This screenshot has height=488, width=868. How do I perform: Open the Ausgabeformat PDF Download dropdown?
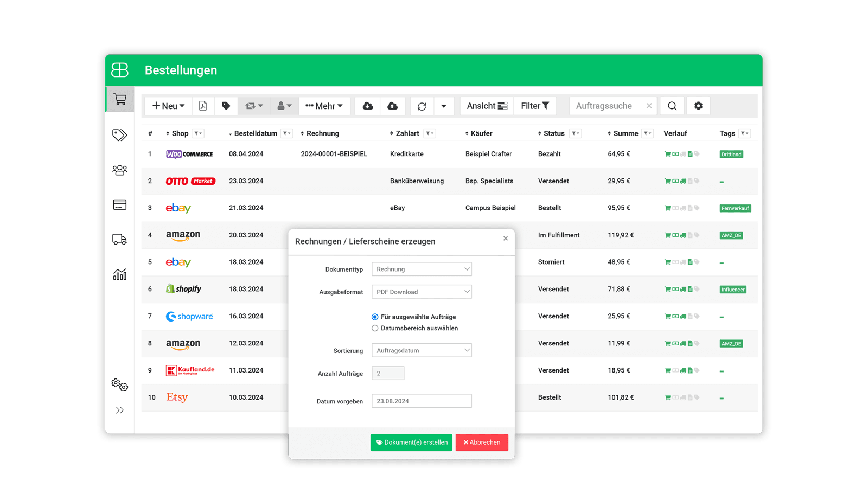point(422,292)
